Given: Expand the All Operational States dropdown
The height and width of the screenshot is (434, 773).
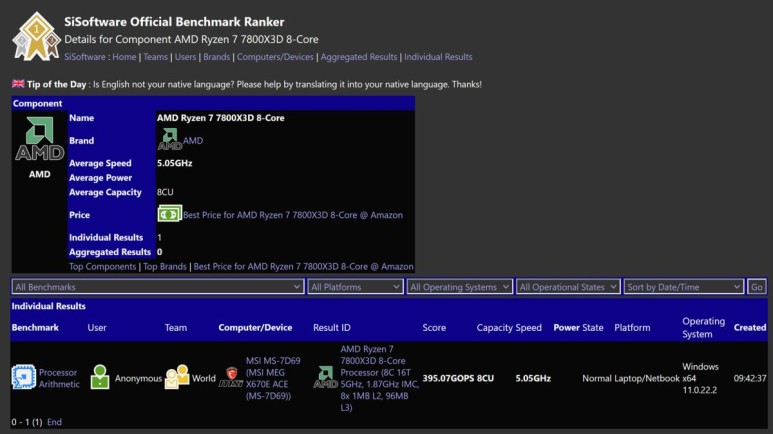Looking at the screenshot, I should point(568,287).
